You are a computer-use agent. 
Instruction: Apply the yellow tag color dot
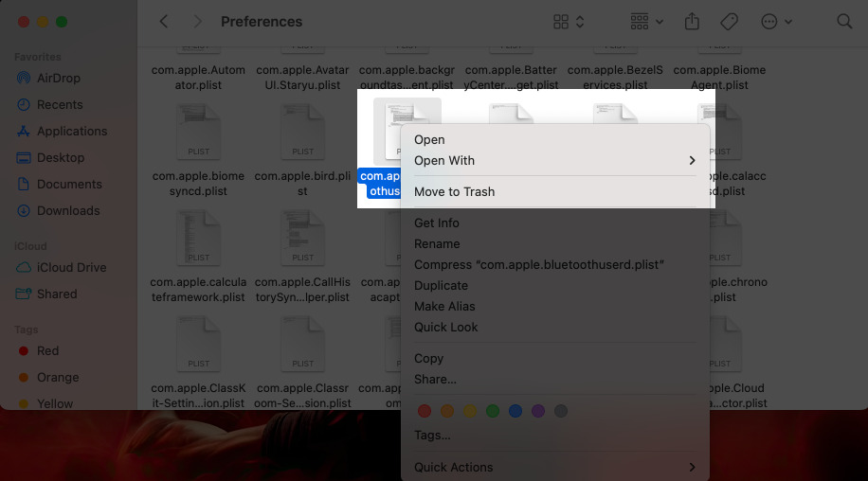point(470,411)
